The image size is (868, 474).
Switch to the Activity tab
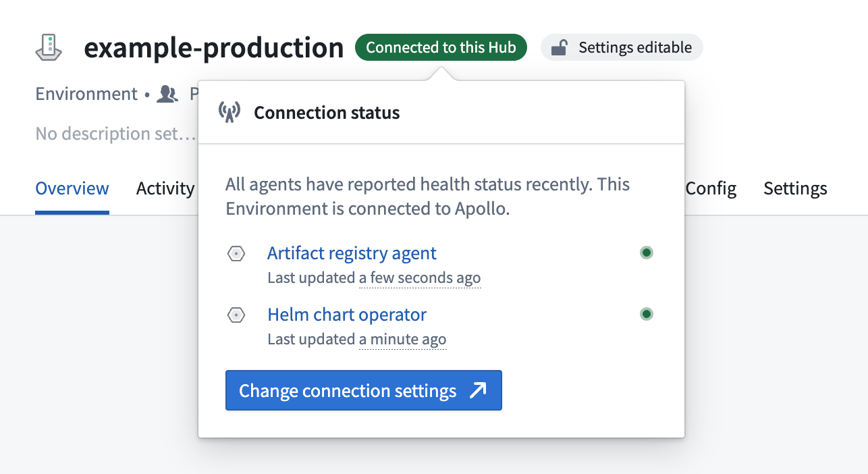[x=165, y=188]
